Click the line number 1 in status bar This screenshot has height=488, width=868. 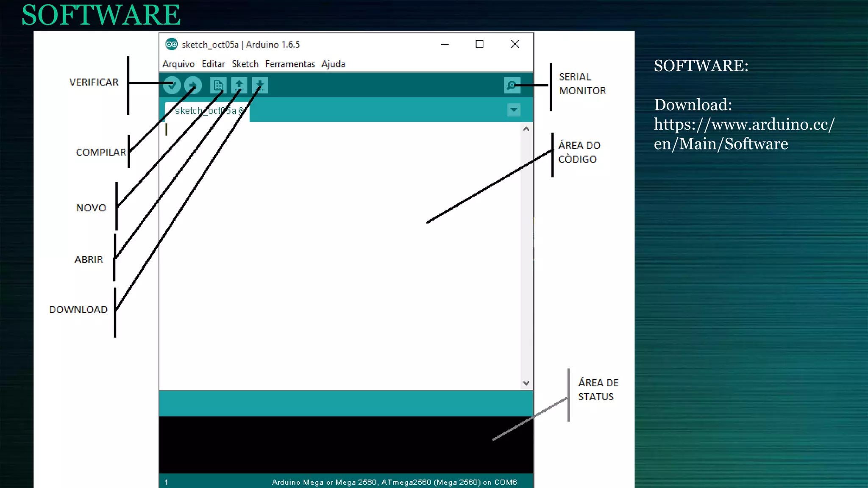[x=167, y=482]
